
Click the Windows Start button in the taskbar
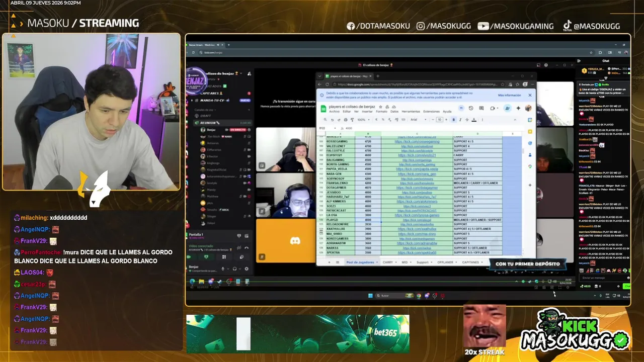coord(370,295)
